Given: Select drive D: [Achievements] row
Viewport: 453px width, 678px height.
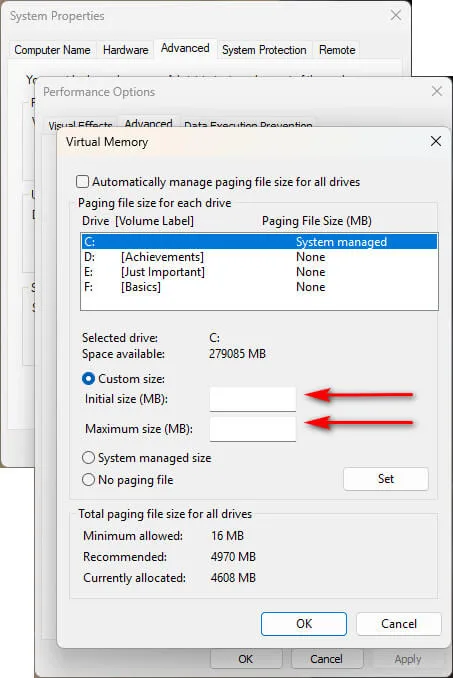Looking at the screenshot, I should pyautogui.click(x=259, y=257).
